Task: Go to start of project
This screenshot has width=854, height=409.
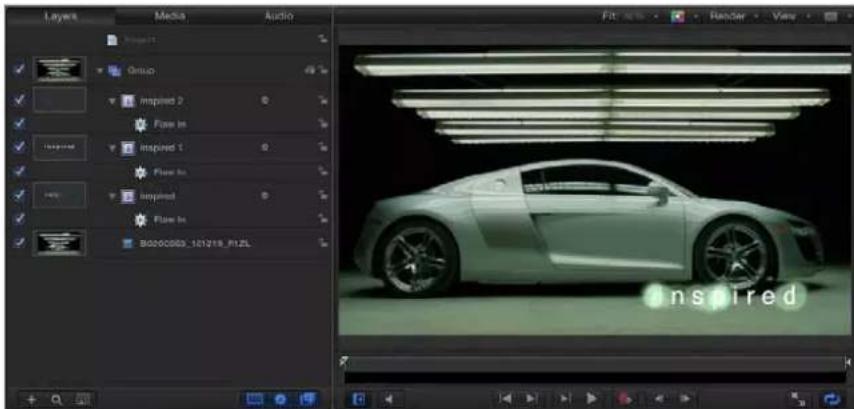Action: [506, 399]
